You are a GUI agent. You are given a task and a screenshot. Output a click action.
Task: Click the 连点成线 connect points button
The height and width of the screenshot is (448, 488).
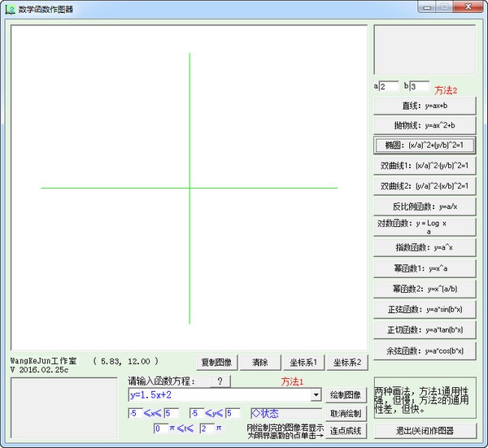pos(345,430)
